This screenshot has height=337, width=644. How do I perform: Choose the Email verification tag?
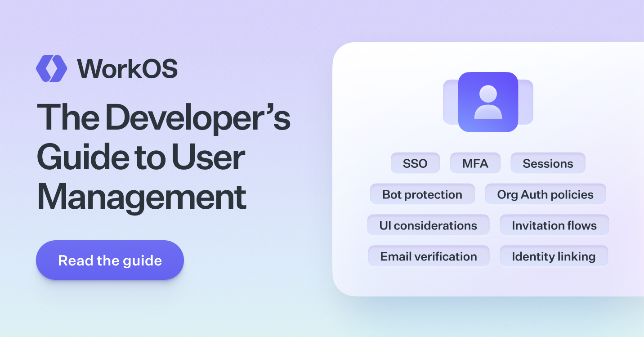[x=428, y=256]
